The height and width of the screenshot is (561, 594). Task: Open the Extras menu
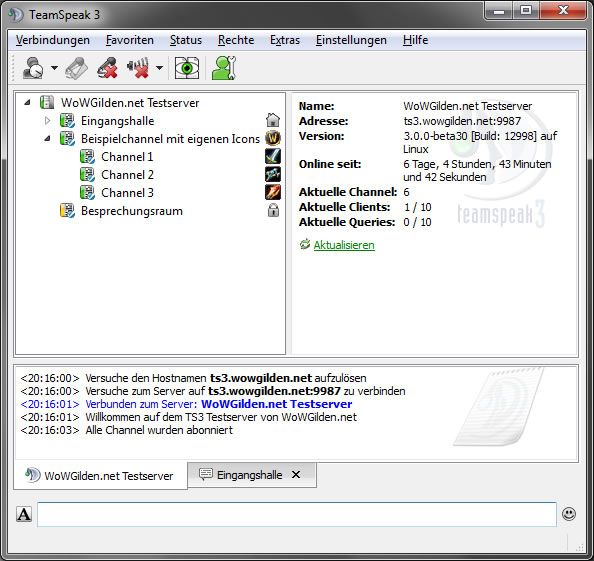pos(285,40)
